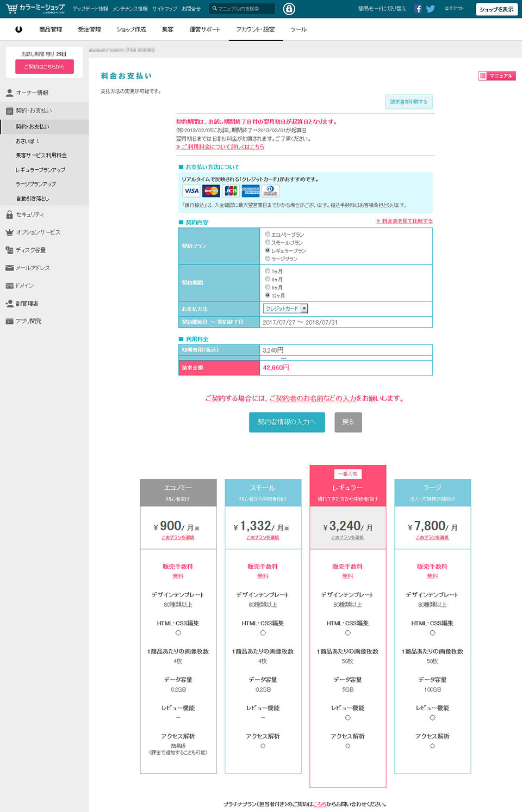522x812 pixels.
Task: Open the Twitter bird icon
Action: point(431,9)
